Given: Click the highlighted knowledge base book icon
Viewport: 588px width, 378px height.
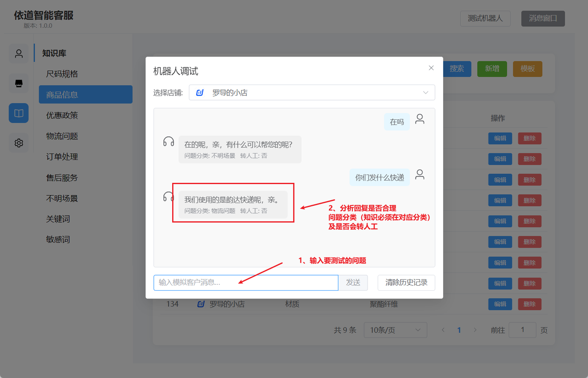Looking at the screenshot, I should pos(18,113).
